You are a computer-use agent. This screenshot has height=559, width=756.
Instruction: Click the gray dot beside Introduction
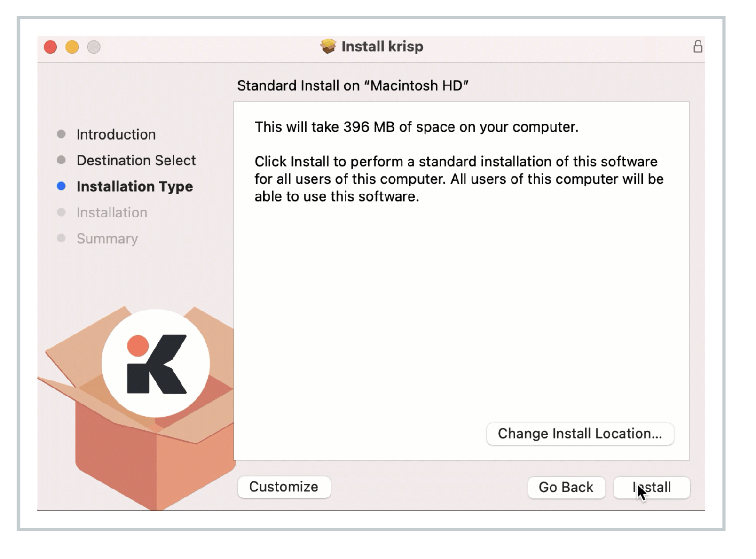pyautogui.click(x=61, y=133)
